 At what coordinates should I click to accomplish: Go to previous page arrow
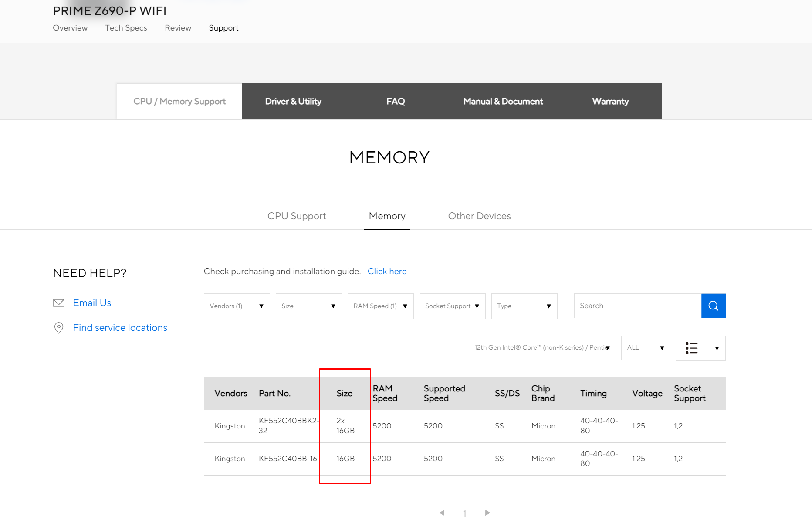click(442, 513)
